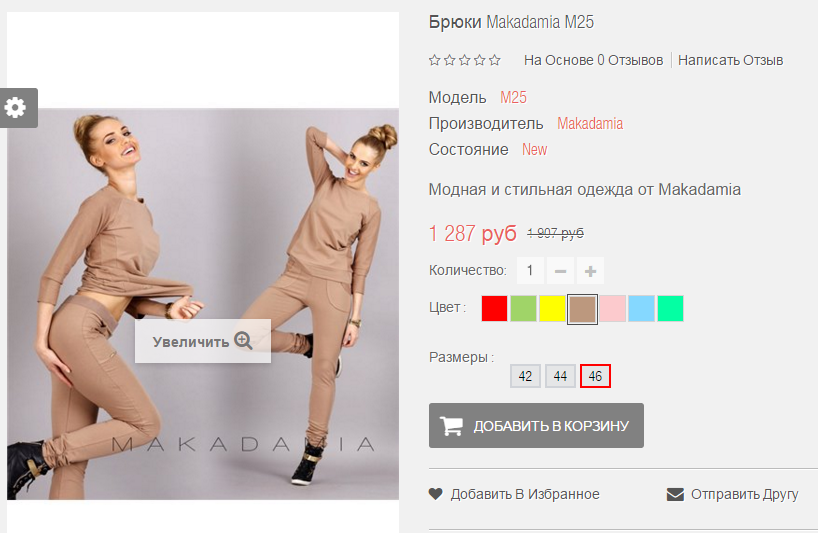Click the heart icon for favorites
Screen dimensions: 818x533
pyautogui.click(x=436, y=493)
